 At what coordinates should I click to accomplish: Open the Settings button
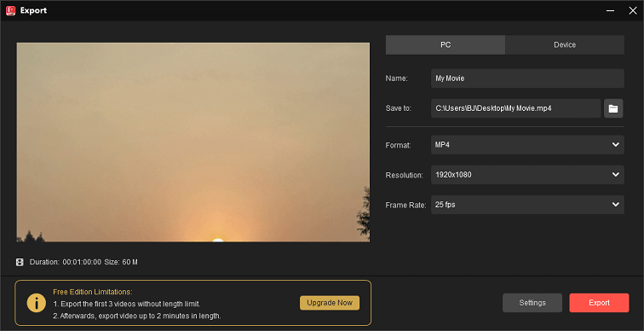click(532, 303)
